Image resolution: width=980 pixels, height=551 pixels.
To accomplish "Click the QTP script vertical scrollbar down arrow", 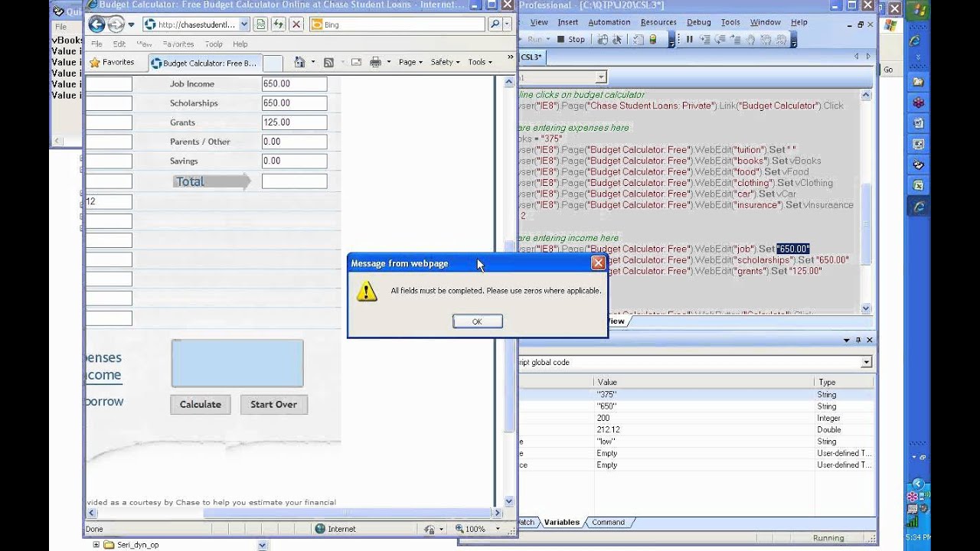I will click(866, 308).
